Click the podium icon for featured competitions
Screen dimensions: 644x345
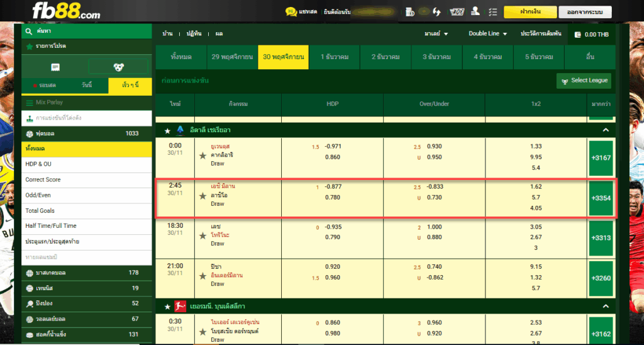(30, 118)
